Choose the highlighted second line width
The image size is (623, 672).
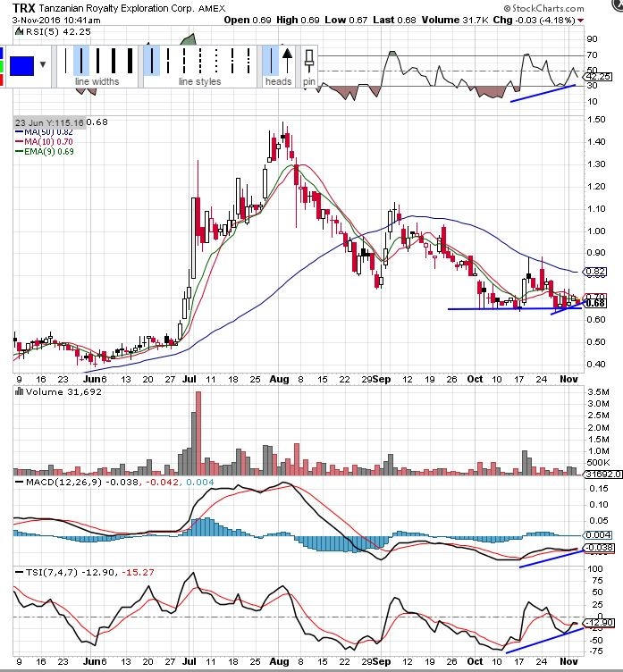[x=82, y=60]
